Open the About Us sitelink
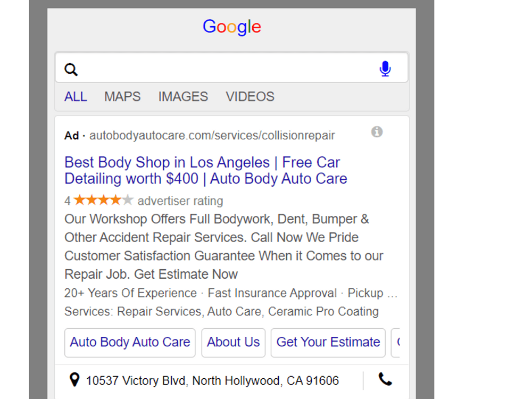532x399 pixels. point(234,342)
